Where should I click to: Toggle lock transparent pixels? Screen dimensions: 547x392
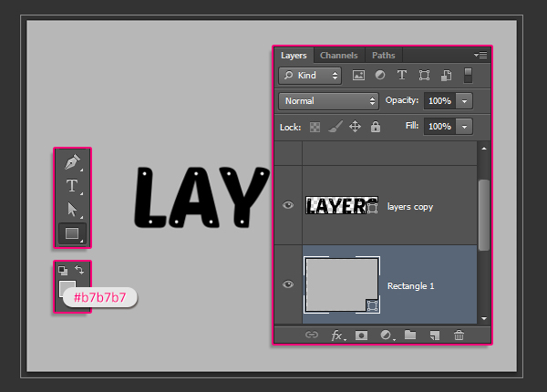pos(315,127)
